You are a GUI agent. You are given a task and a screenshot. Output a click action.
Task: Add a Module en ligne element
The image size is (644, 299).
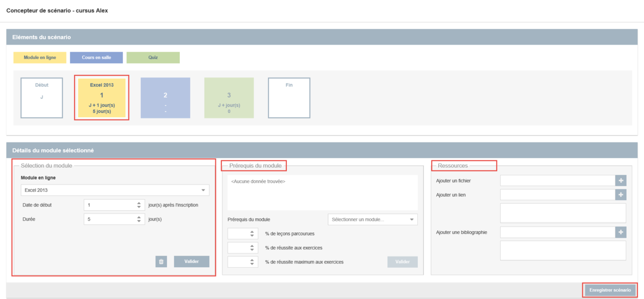(x=40, y=58)
